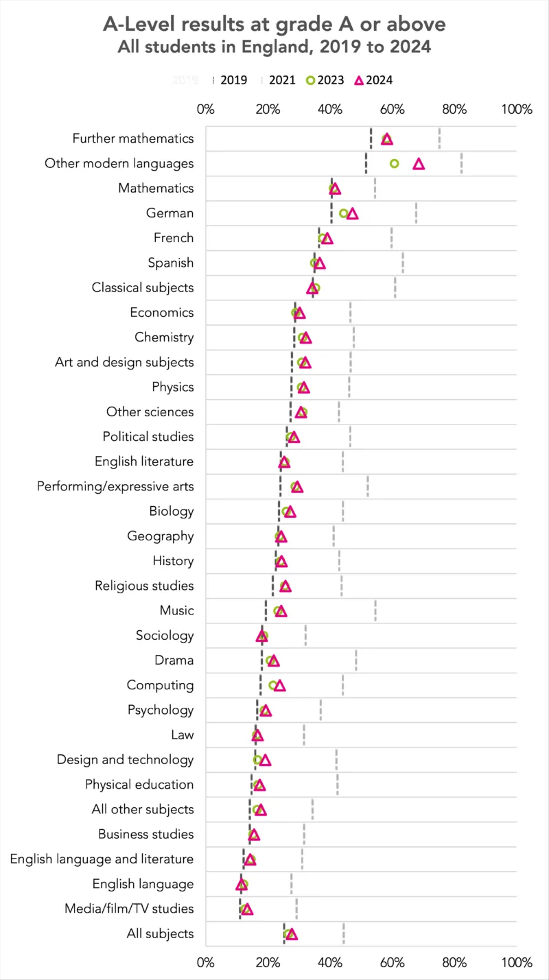Image resolution: width=549 pixels, height=980 pixels.
Task: Click the 2023 circle marker for Other modern languages
Action: point(394,163)
